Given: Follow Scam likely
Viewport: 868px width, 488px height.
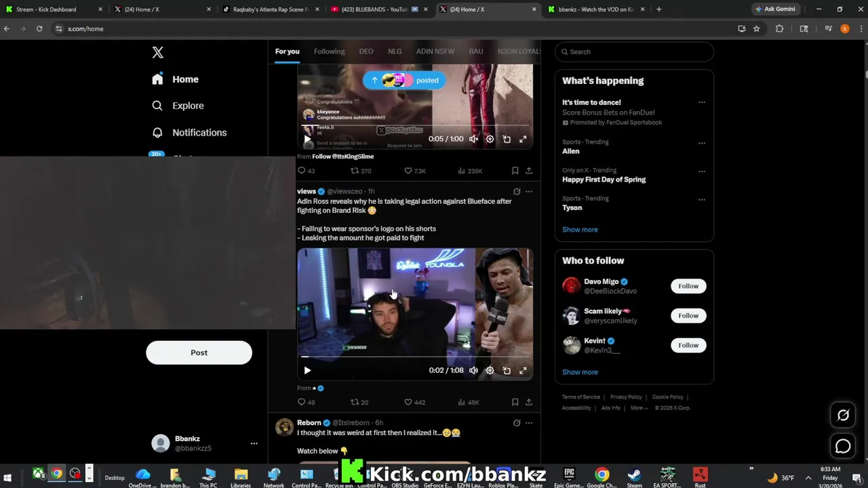Looking at the screenshot, I should [688, 316].
